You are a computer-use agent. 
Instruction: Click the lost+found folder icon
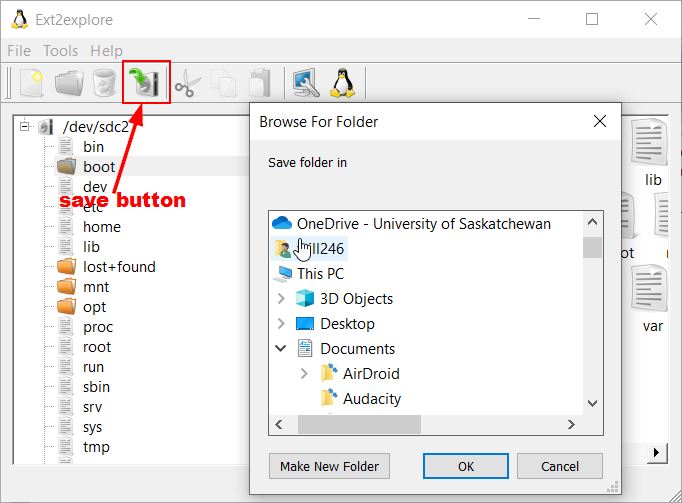tap(67, 266)
